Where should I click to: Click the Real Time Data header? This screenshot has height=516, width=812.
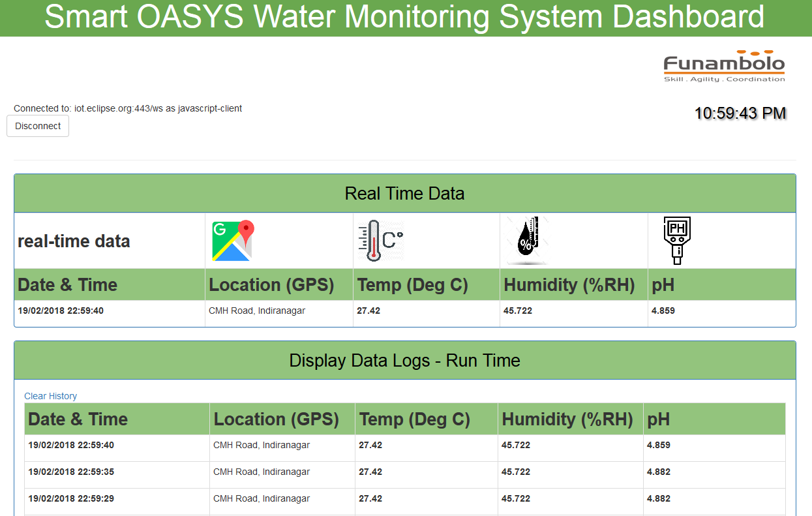click(x=404, y=193)
